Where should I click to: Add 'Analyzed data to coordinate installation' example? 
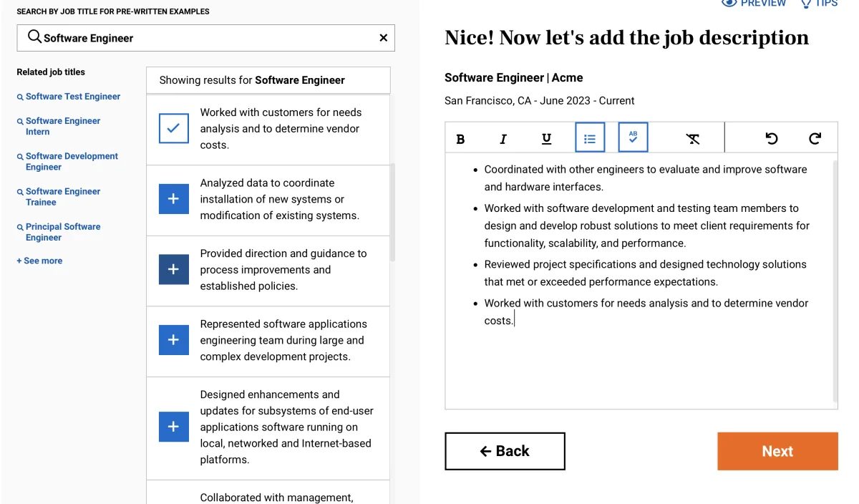pos(173,199)
